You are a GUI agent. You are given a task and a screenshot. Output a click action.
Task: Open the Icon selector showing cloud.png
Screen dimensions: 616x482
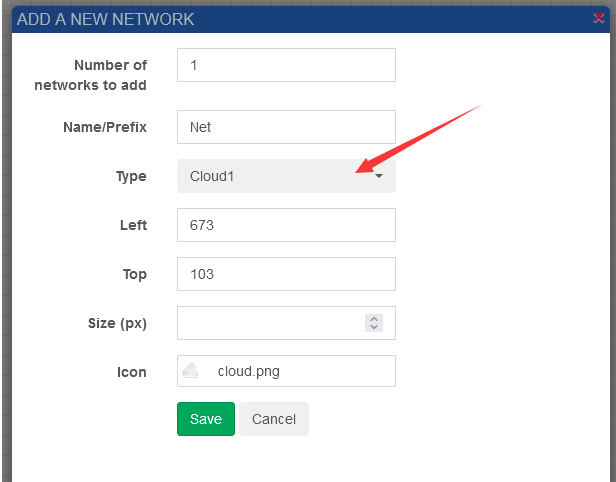pyautogui.click(x=286, y=371)
